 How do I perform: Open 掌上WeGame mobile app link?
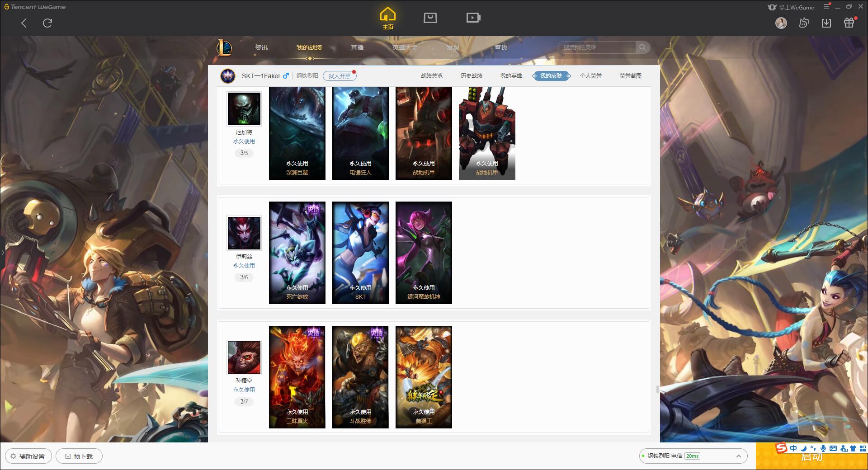(x=791, y=7)
